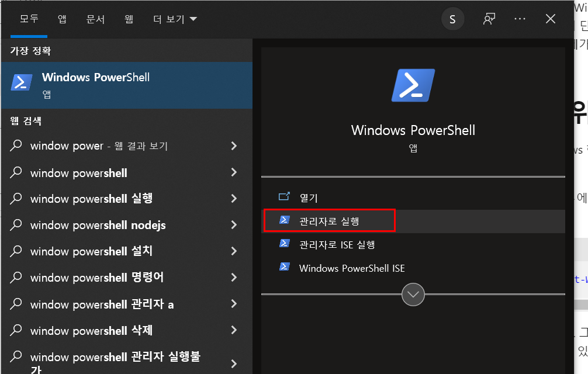Click PowerShell icon next to 관리자로 실행

point(285,220)
